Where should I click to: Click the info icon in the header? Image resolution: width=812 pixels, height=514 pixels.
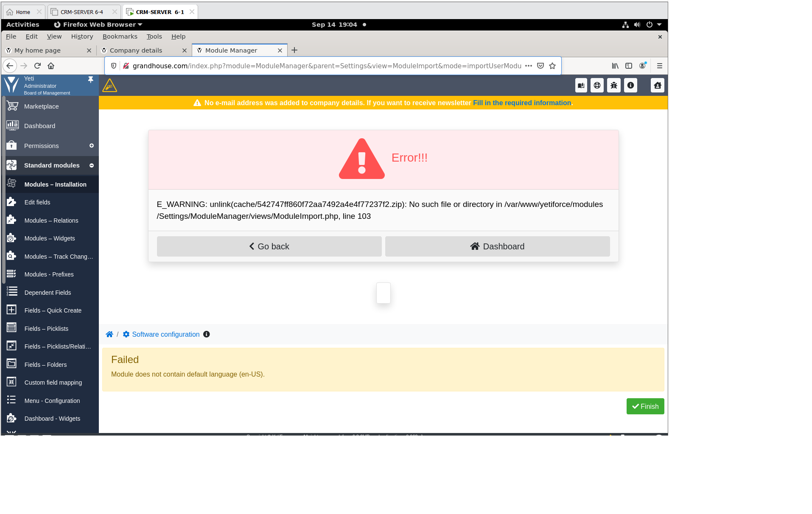(x=630, y=85)
